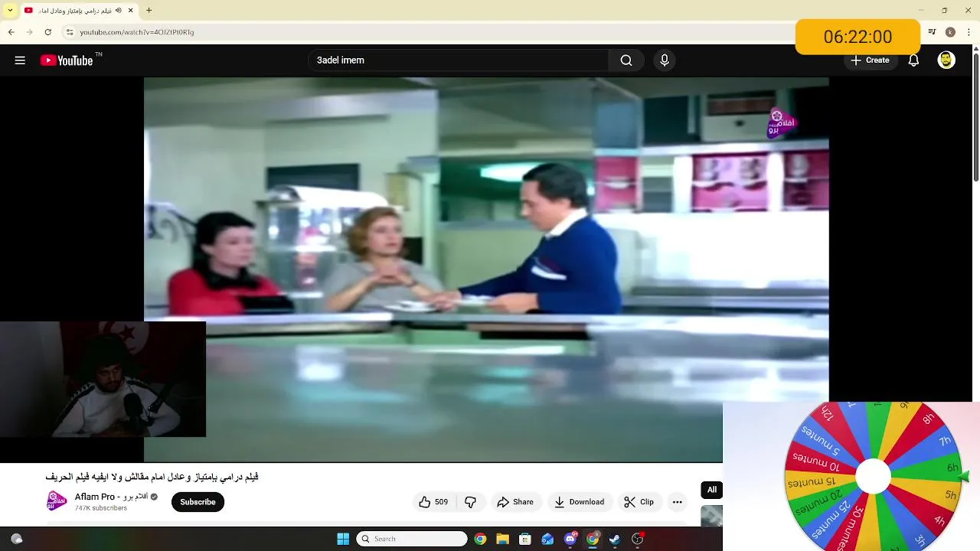
Task: Click the address bar URL
Action: tap(137, 32)
